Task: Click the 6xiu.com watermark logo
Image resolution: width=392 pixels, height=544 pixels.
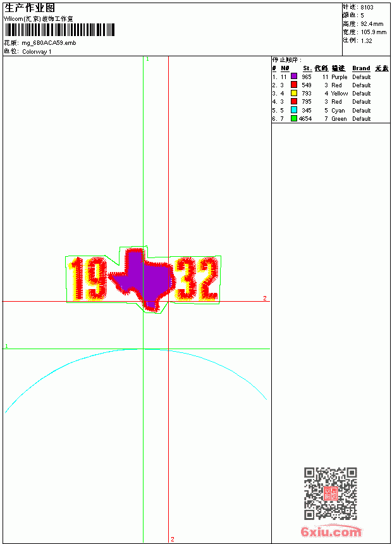Action: click(331, 531)
